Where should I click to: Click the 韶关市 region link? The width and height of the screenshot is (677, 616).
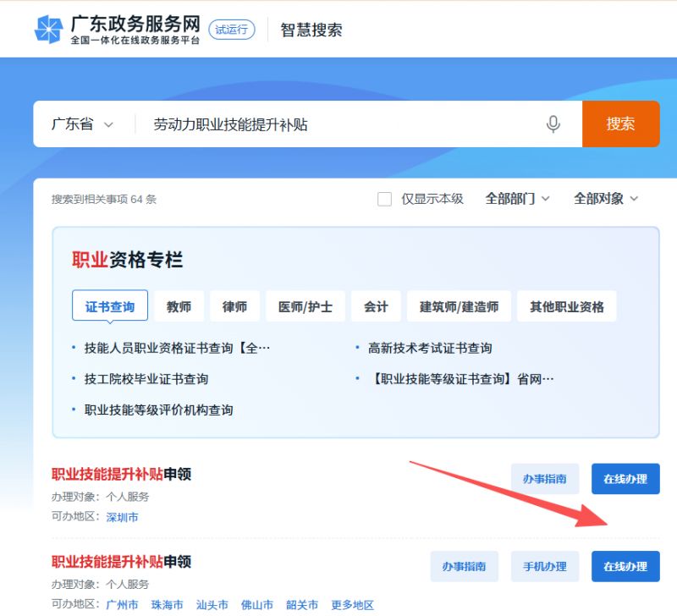point(302,605)
